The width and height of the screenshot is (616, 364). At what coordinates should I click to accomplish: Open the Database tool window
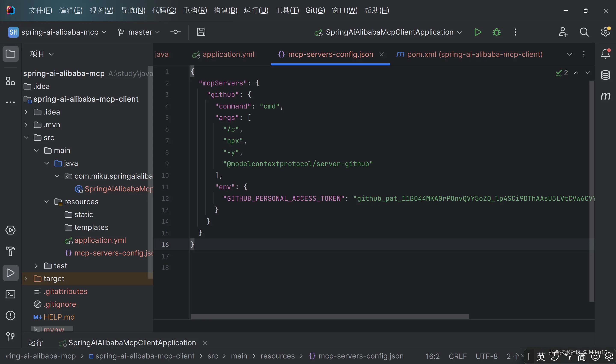[605, 75]
